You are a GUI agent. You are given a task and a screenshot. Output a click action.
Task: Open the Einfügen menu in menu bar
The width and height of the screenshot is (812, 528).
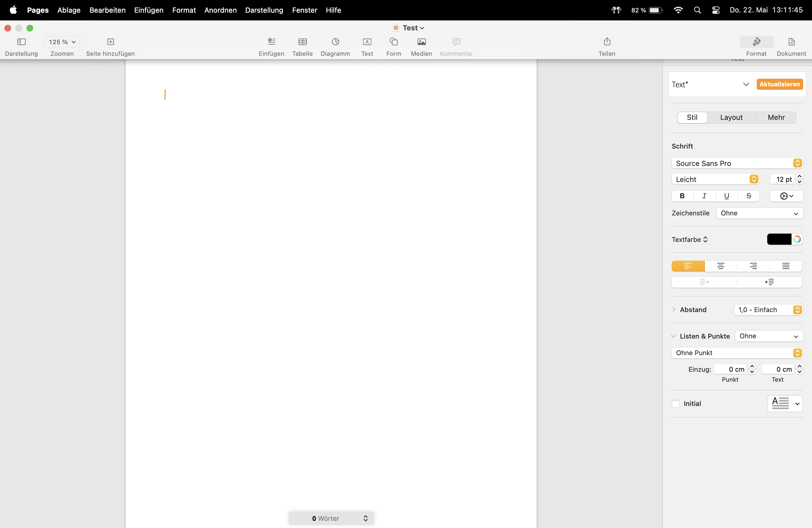(149, 10)
